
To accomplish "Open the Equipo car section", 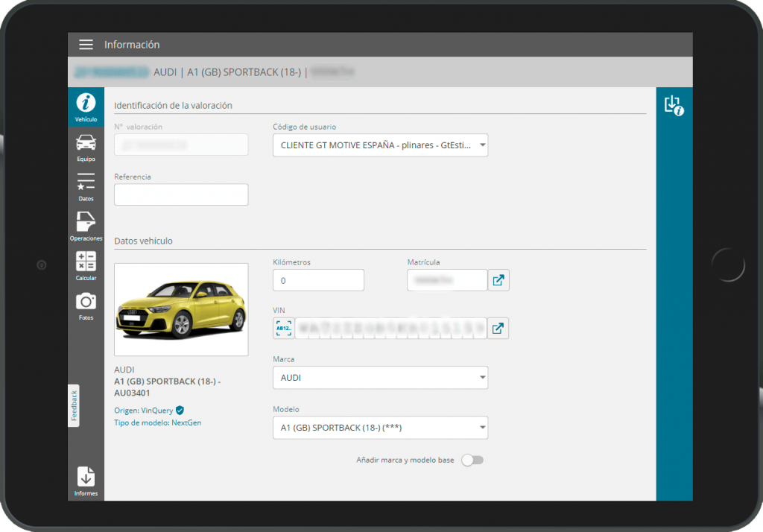I will [x=86, y=148].
